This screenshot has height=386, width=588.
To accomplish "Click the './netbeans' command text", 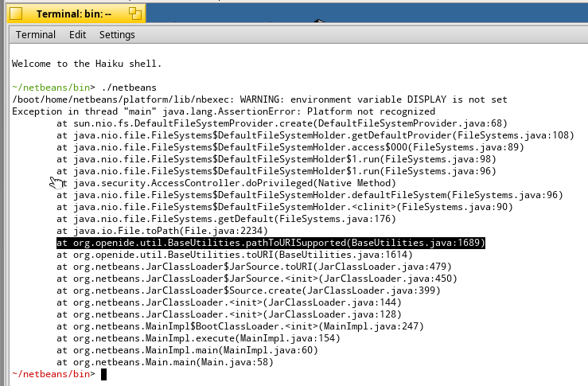I will pyautogui.click(x=129, y=88).
